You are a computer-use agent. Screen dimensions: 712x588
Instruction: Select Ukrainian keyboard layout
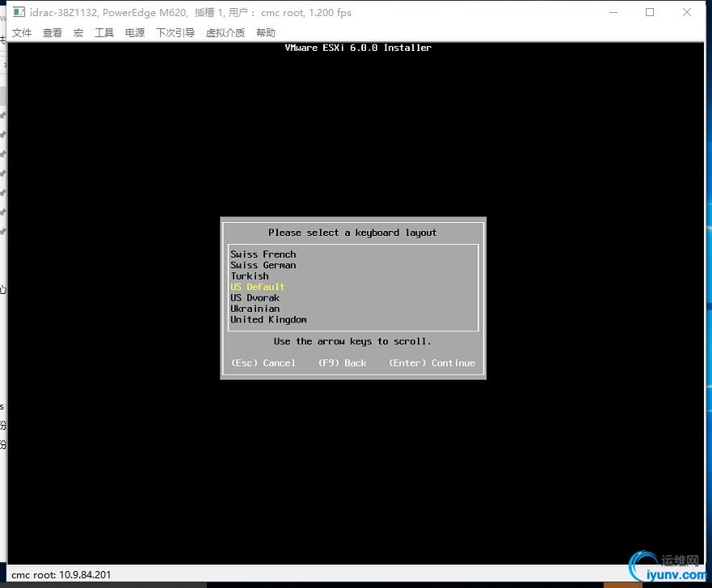353,309
